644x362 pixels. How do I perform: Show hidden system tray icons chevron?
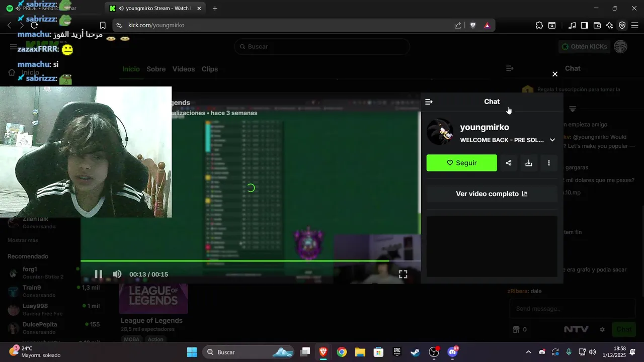point(528,352)
